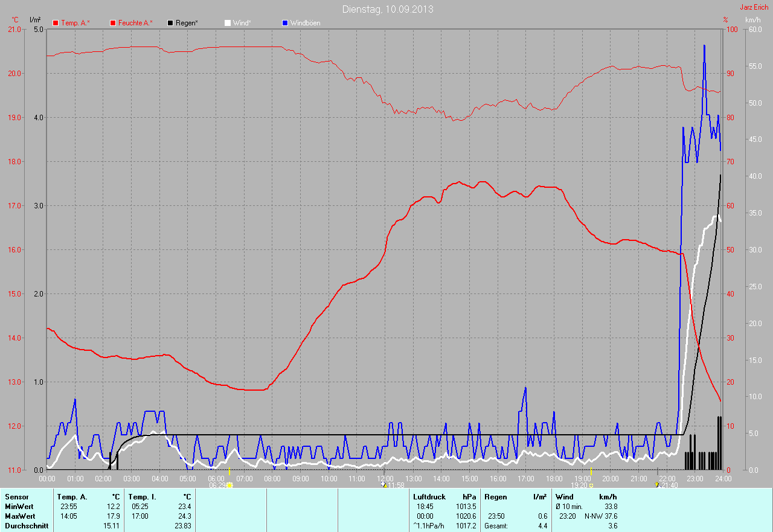Click the N-NW 37.6 gust value
Image resolution: width=773 pixels, height=532 pixels.
(x=601, y=516)
